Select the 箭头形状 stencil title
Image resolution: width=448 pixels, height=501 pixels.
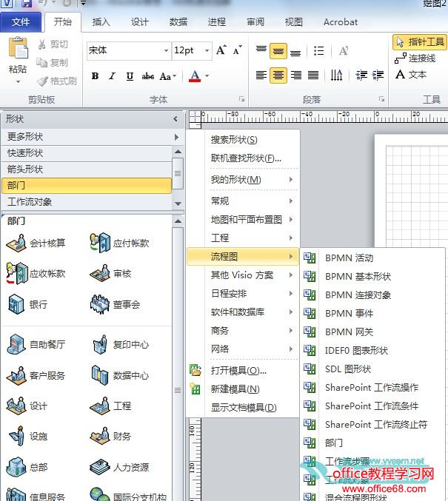tap(87, 169)
